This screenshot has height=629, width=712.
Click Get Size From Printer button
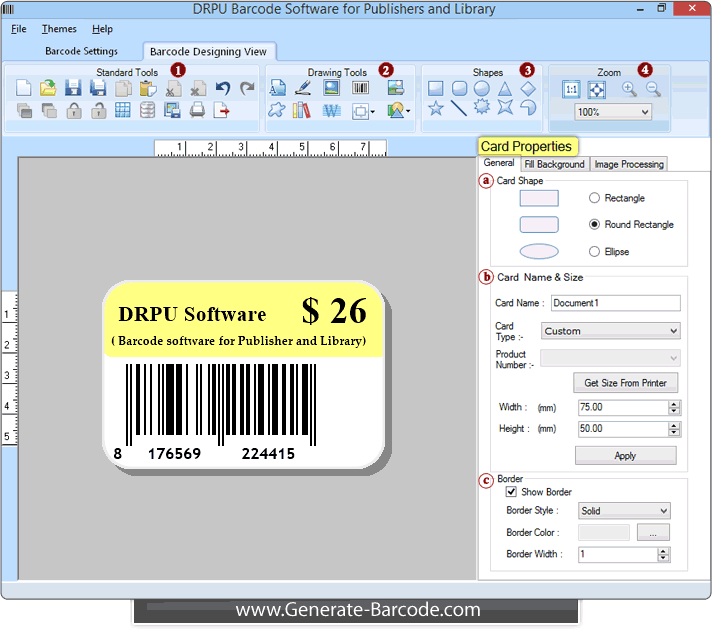coord(625,383)
